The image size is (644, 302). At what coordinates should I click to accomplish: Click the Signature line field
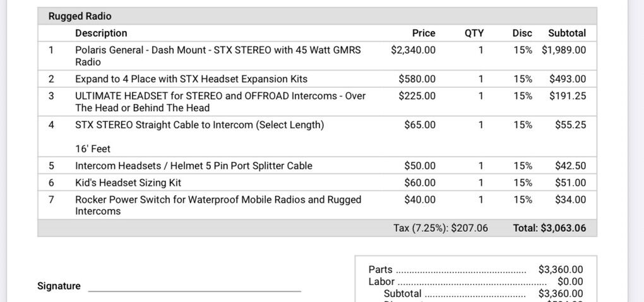[194, 286]
